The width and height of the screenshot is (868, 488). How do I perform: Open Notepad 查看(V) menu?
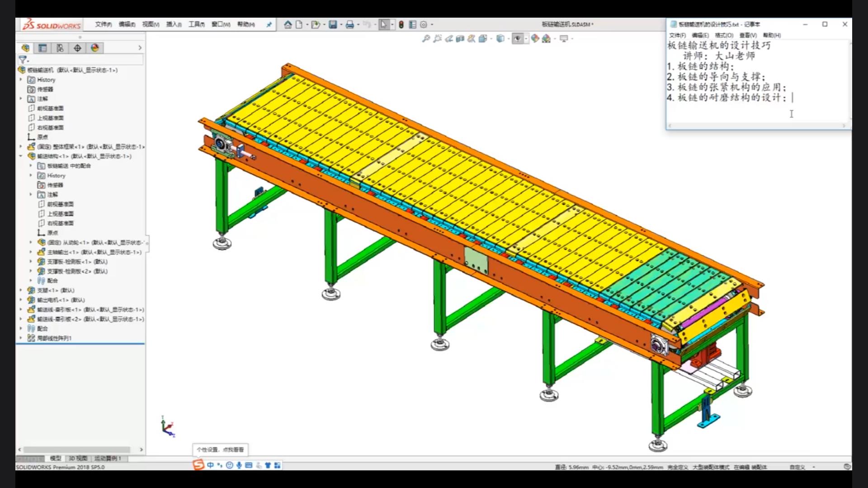748,35
